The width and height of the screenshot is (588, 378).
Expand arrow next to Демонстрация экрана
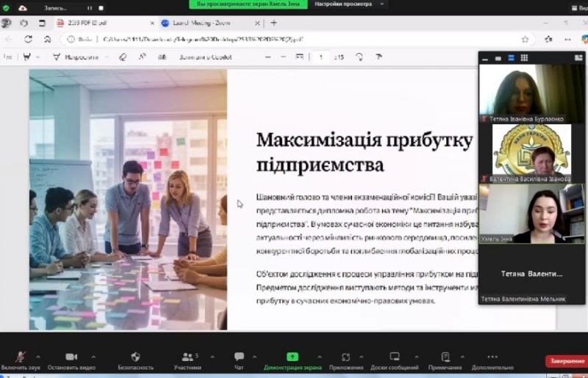[320, 357]
